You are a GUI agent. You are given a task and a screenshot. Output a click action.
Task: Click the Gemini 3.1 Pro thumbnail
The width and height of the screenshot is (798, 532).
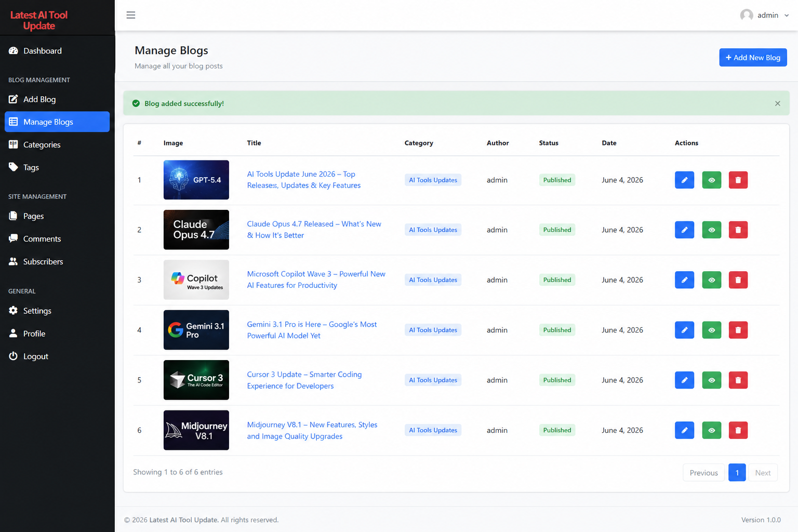tap(196, 330)
